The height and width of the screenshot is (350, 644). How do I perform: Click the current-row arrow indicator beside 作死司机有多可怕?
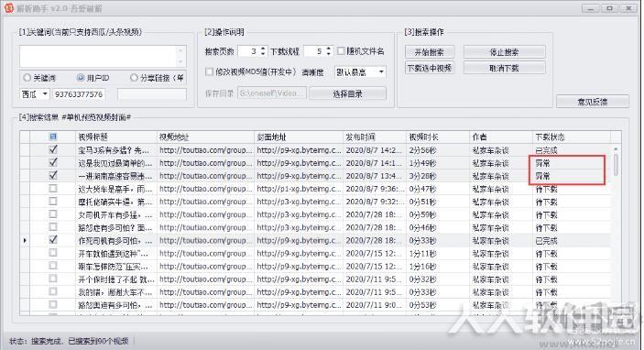coord(25,240)
